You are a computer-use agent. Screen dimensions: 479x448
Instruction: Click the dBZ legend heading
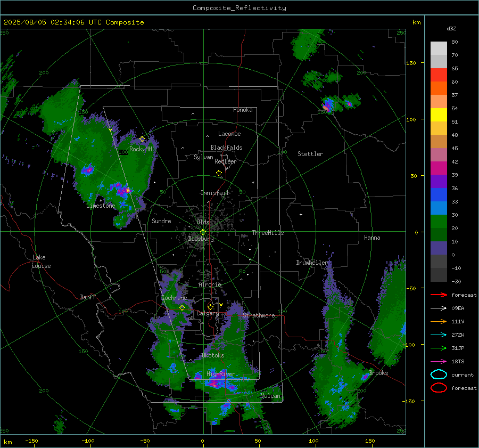(x=451, y=28)
